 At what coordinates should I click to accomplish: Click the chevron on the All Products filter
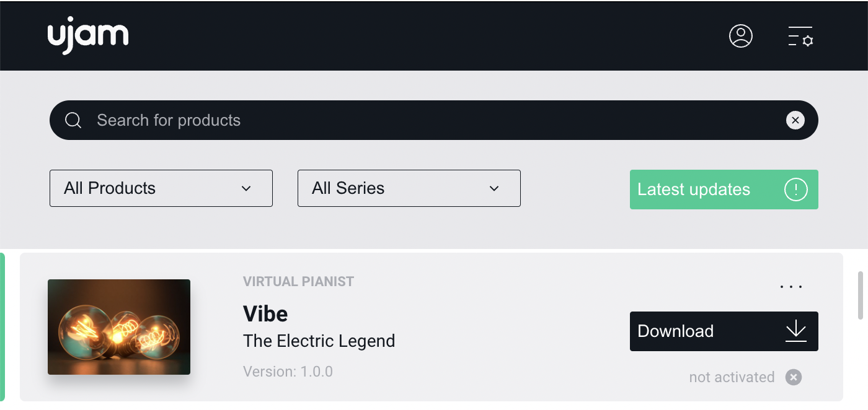[246, 188]
